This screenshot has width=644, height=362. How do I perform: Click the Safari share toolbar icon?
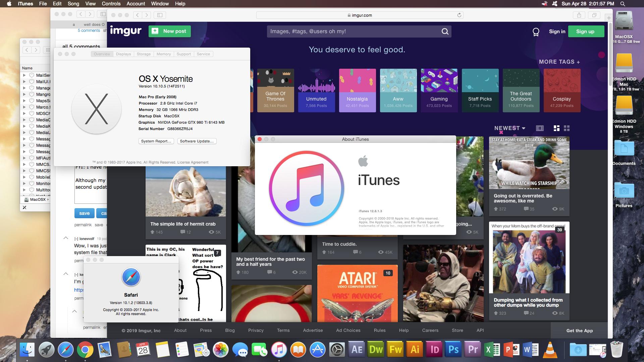[x=579, y=15]
